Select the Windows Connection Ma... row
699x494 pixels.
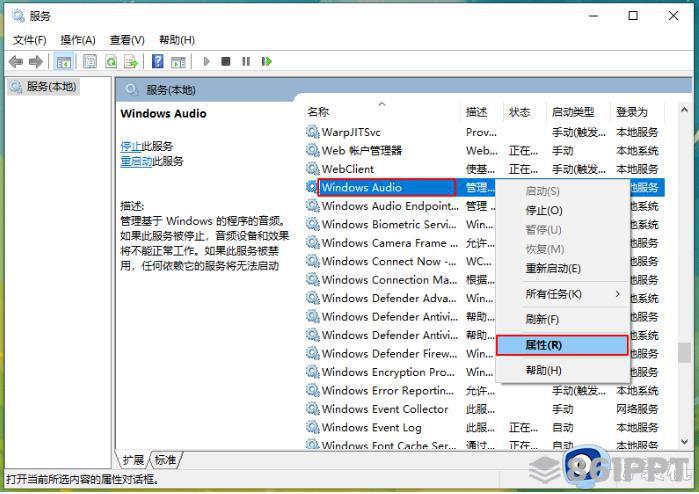(485, 280)
